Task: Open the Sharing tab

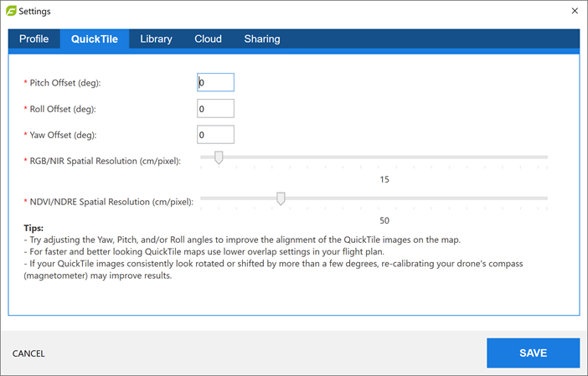Action: [x=262, y=39]
